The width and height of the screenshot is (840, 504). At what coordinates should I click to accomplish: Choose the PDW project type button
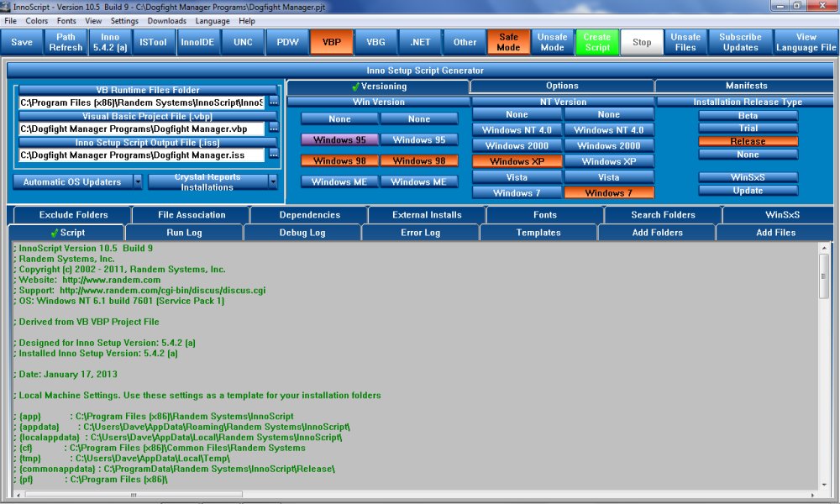[x=287, y=42]
